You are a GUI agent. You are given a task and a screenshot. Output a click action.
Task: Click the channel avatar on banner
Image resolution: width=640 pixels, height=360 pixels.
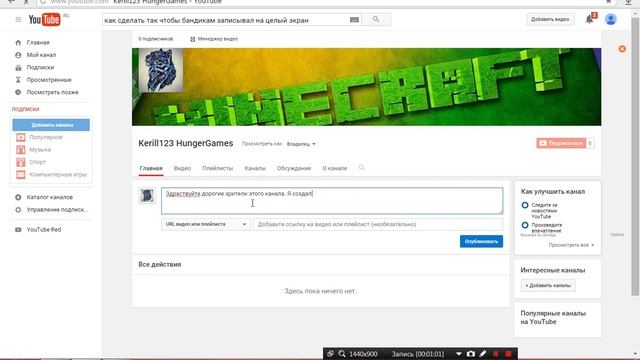tap(161, 70)
